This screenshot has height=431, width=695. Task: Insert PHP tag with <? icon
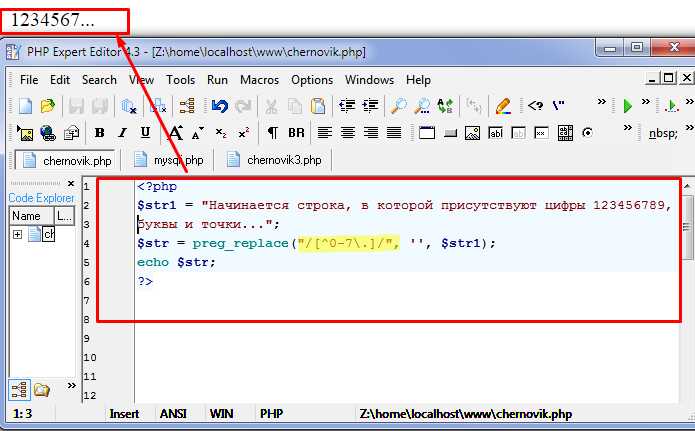536,105
